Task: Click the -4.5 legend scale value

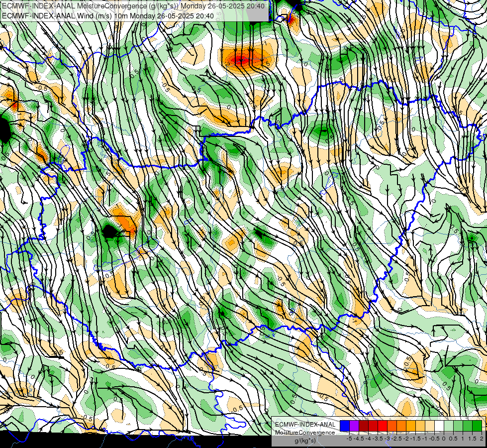Action: 359,439
